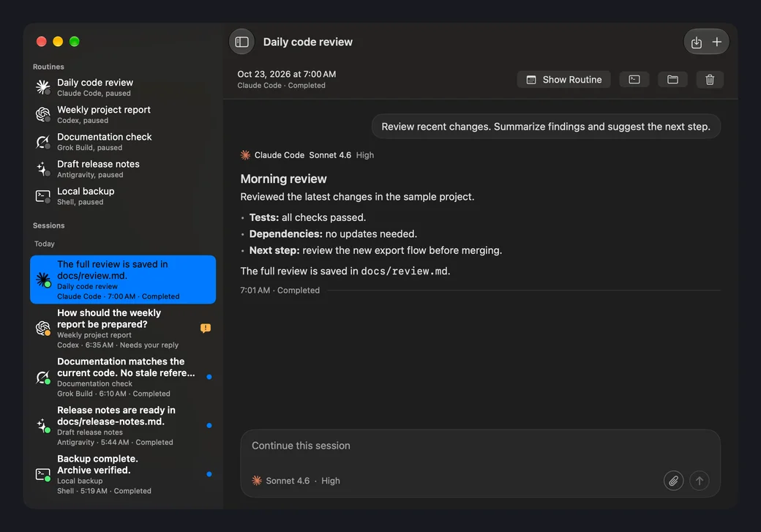Image resolution: width=761 pixels, height=532 pixels.
Task: Click the Today group label
Action: [x=44, y=244]
